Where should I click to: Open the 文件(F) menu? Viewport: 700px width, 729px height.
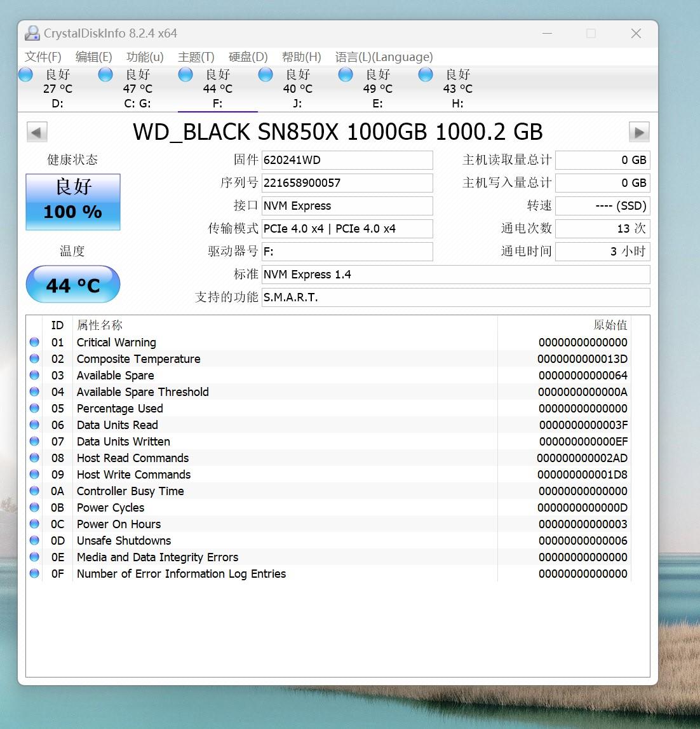click(x=43, y=57)
